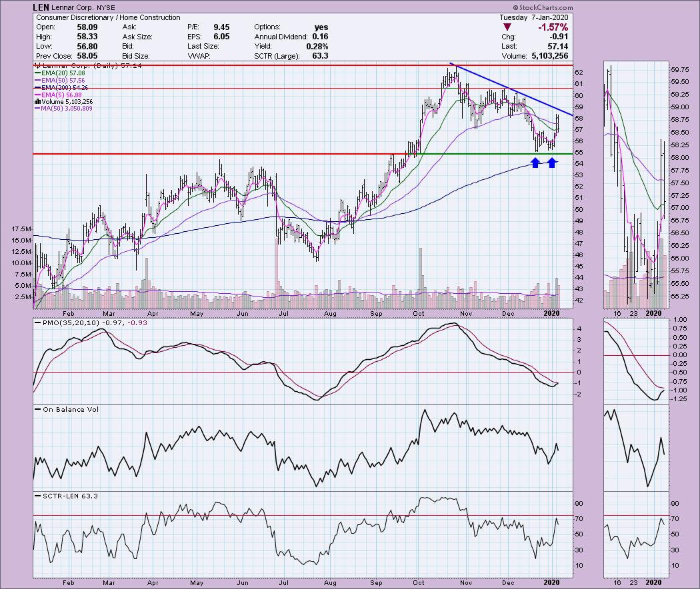Click the date 'Tuesday 7-Jan-2020'
The height and width of the screenshot is (589, 700).
pos(534,17)
